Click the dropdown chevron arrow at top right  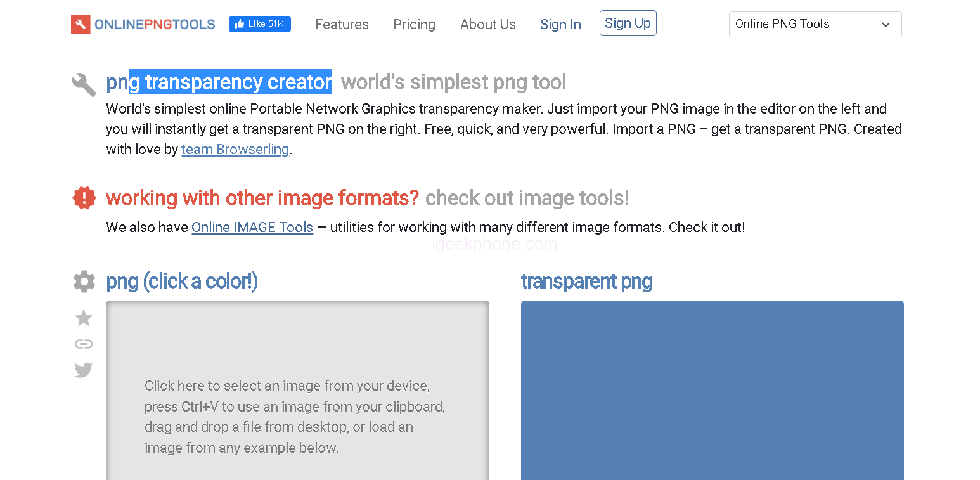886,25
